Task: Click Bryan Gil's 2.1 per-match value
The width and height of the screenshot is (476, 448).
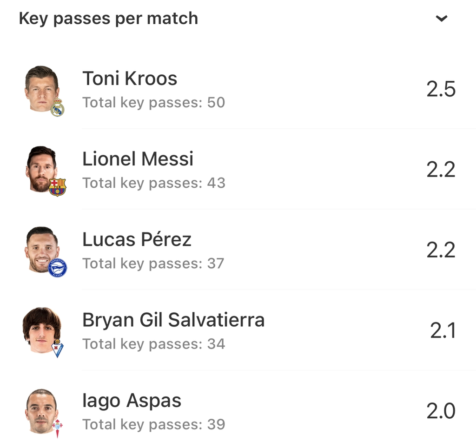Action: point(443,330)
